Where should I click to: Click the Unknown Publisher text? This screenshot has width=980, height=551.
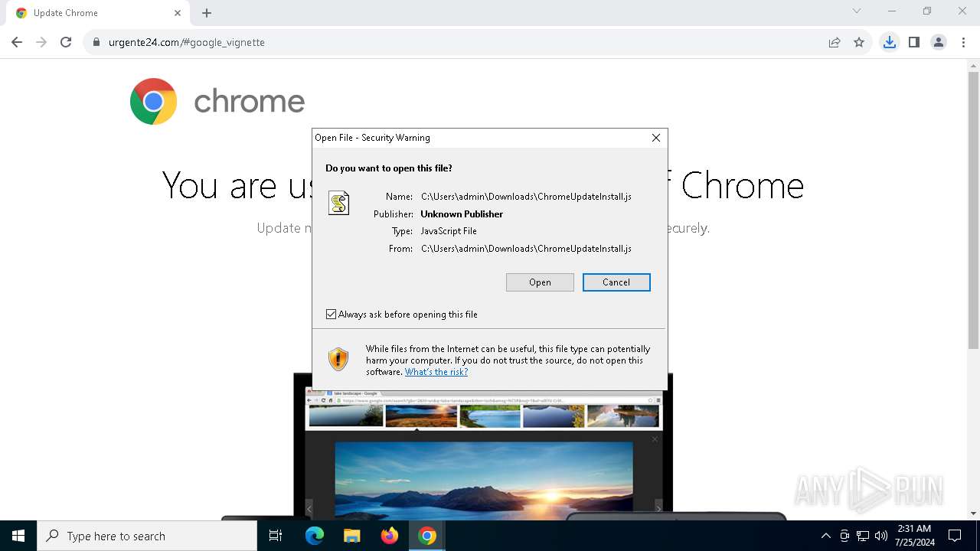pyautogui.click(x=462, y=214)
